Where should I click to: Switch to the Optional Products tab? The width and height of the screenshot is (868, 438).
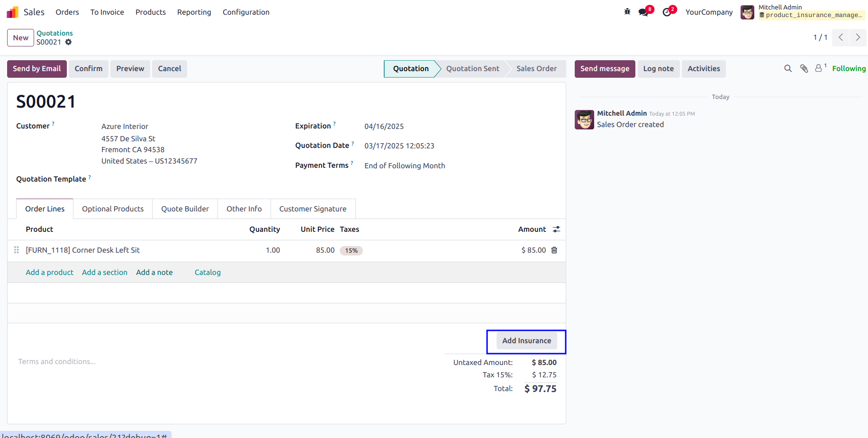113,209
